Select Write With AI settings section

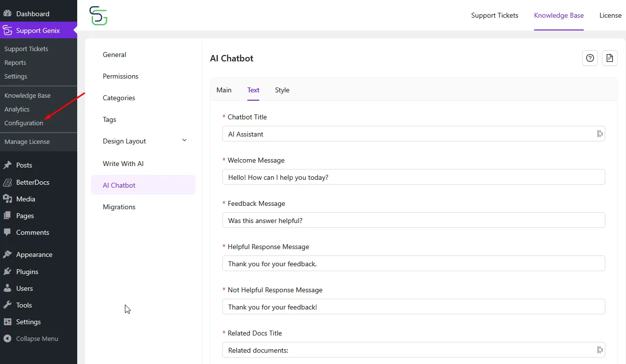[x=123, y=164]
